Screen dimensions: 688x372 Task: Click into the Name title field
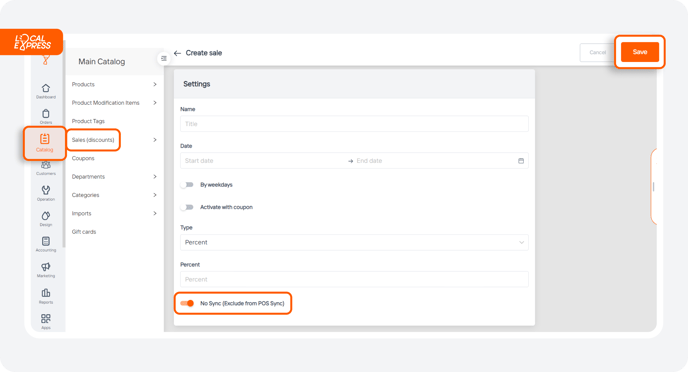click(x=354, y=124)
